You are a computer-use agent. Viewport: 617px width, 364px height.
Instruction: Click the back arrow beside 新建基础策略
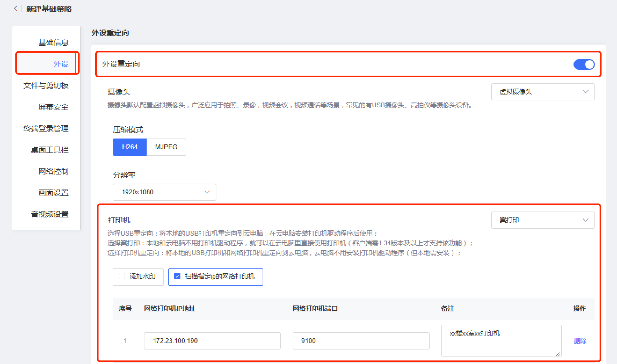[x=16, y=9]
